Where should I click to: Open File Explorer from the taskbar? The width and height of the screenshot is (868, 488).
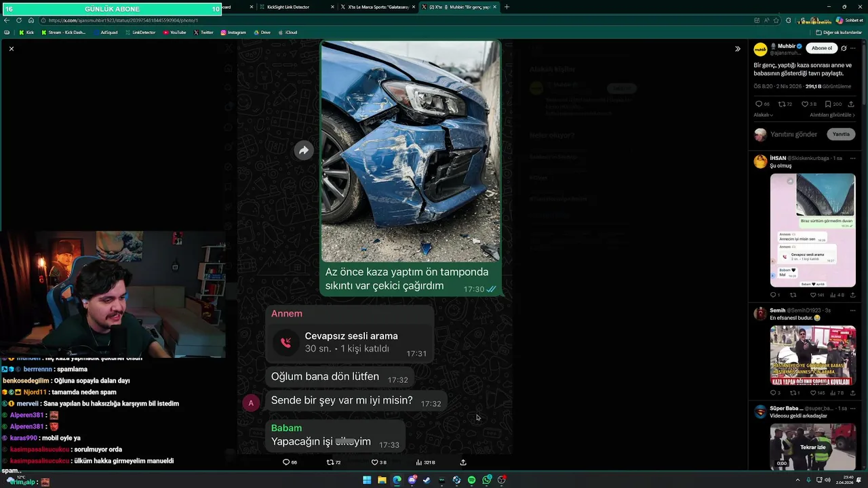tap(382, 480)
